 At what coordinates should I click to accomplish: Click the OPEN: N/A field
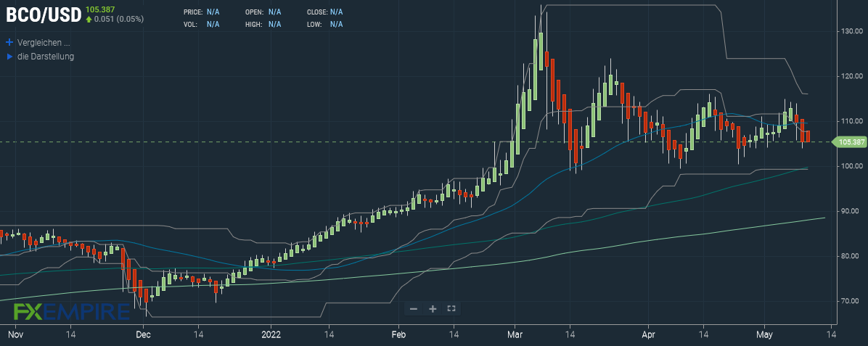263,12
